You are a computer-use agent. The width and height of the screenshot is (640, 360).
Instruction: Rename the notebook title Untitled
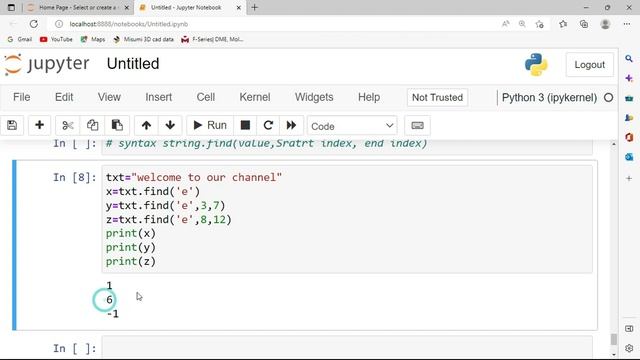[x=133, y=64]
